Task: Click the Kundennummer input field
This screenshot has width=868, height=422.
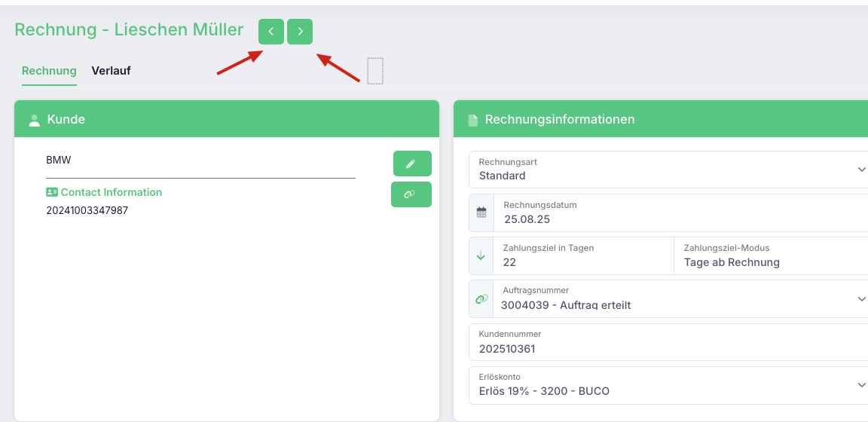Action: click(x=668, y=341)
